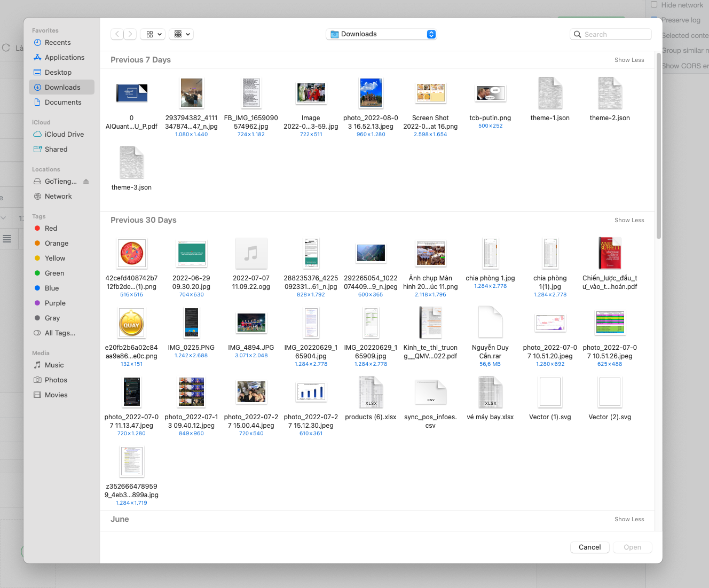Go to iCloud Drive in sidebar
This screenshot has height=588, width=709.
tap(64, 135)
